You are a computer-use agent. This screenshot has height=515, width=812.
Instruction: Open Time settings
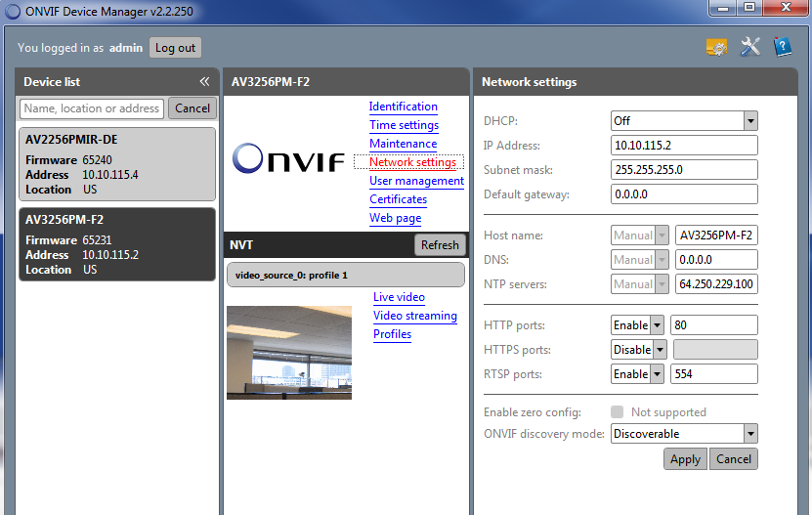(404, 125)
